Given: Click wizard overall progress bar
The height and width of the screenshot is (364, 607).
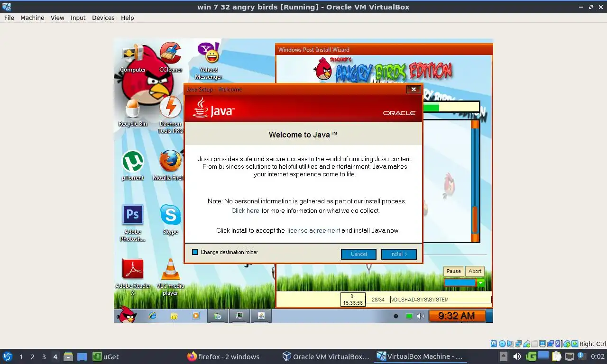Looking at the screenshot, I should click(451, 107).
